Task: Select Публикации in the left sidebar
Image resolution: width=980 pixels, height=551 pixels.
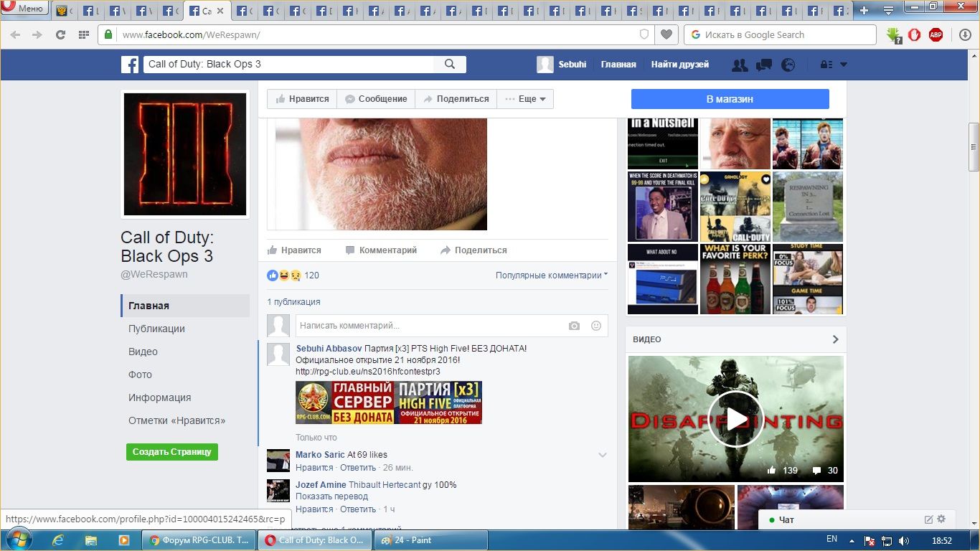Action: click(x=156, y=329)
